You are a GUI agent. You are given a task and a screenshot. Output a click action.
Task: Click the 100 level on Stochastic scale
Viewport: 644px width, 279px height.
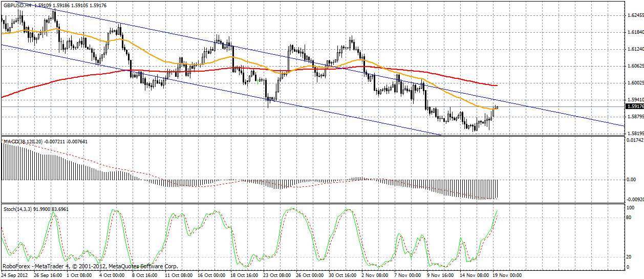coord(631,208)
